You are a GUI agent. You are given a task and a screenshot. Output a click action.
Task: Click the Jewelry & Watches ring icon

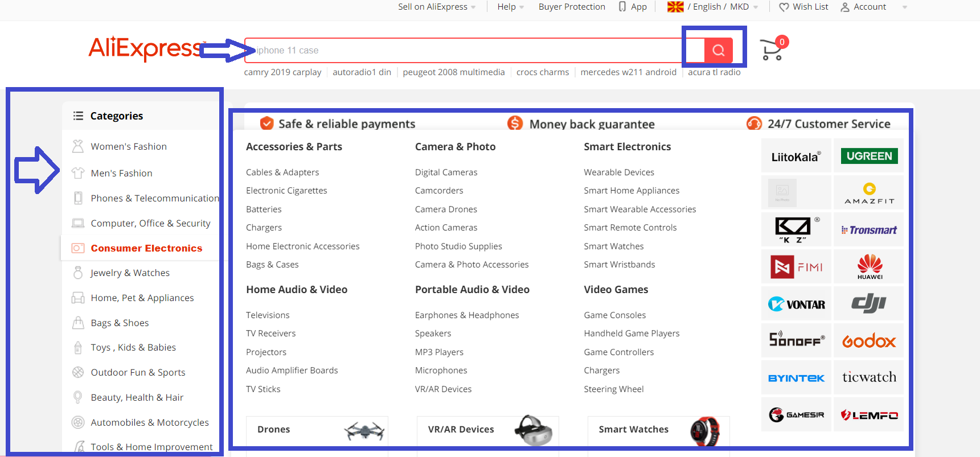point(78,273)
